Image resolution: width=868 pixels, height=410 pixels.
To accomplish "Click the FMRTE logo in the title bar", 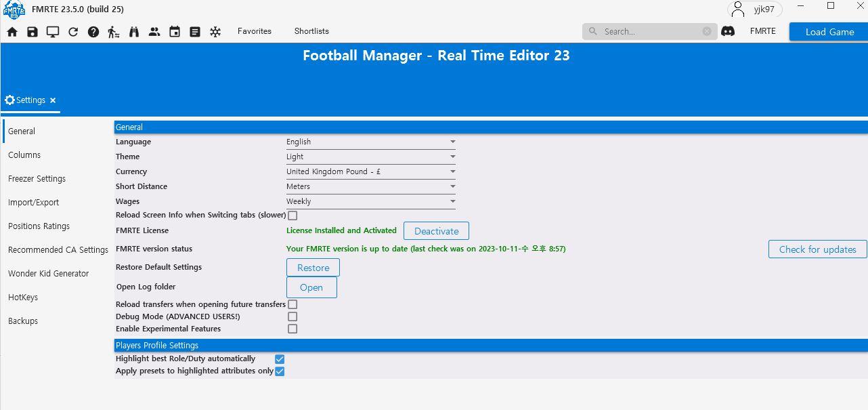I will point(14,10).
